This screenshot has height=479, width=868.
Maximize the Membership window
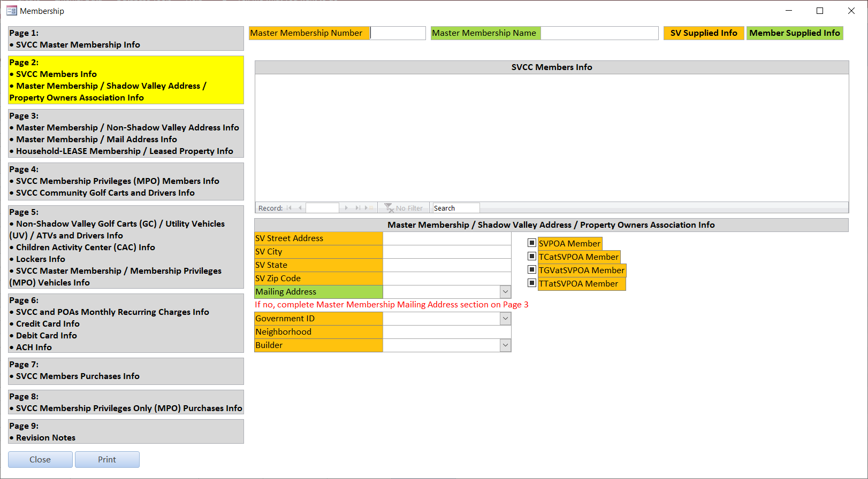[819, 11]
